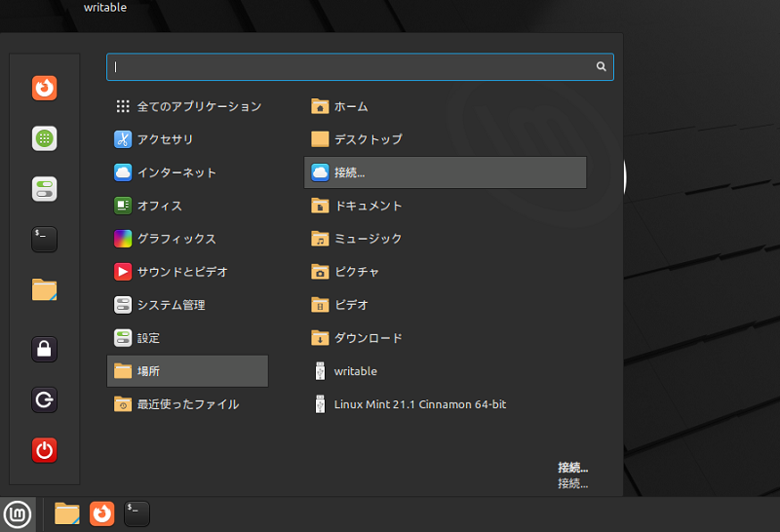This screenshot has height=532, width=780.
Task: Open Terminal from the taskbar
Action: coord(136,513)
